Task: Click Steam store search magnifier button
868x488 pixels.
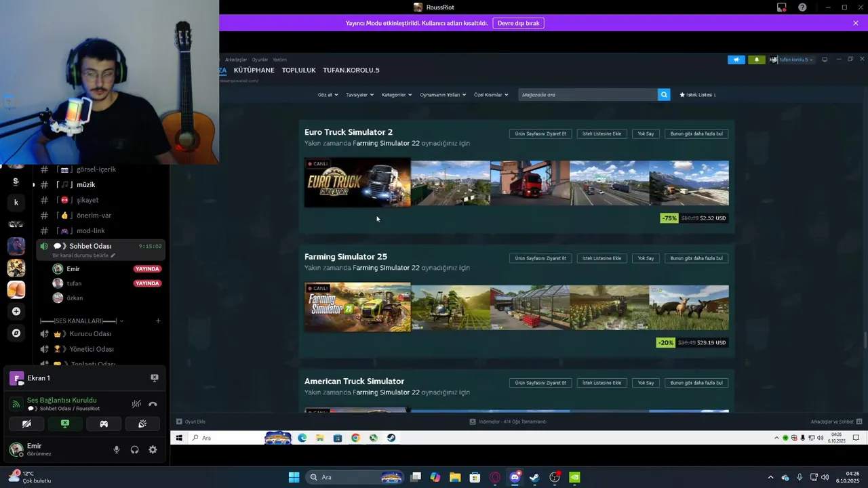Action: pyautogui.click(x=665, y=95)
